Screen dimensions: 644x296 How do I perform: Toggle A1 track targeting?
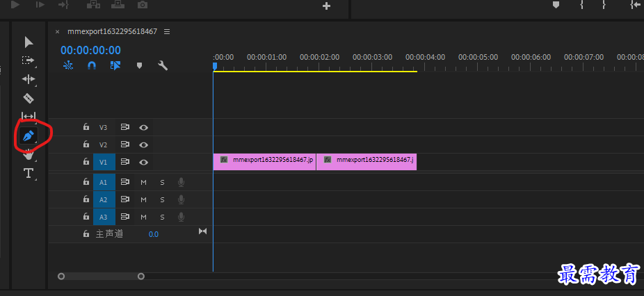click(104, 182)
